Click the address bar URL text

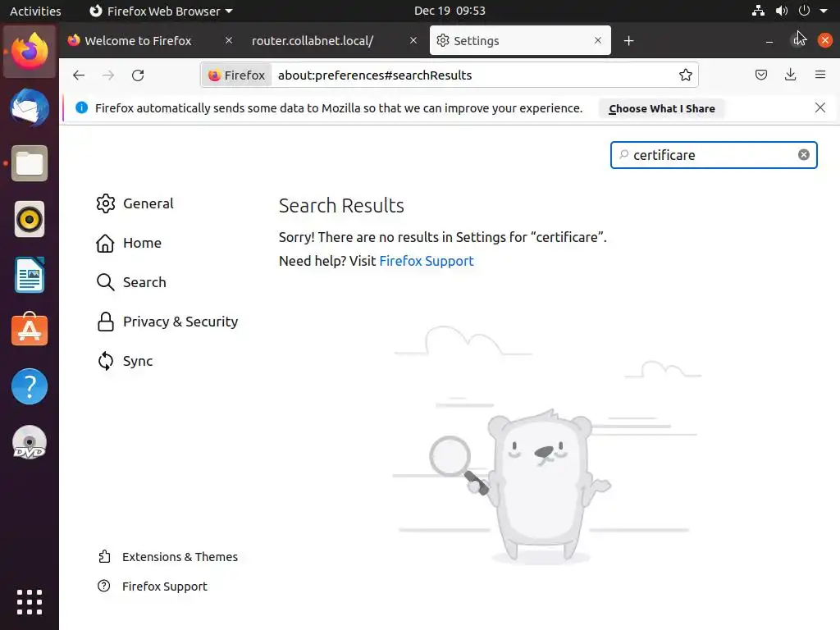tap(375, 75)
